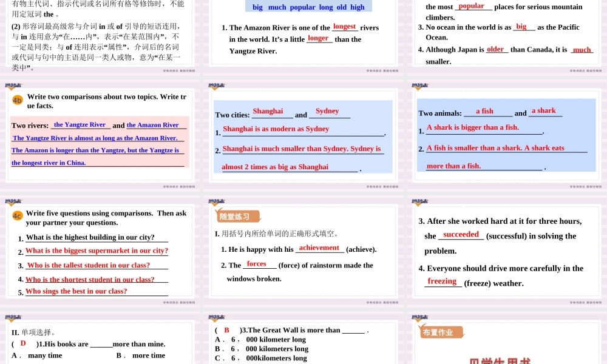Image resolution: width=607 pixels, height=364 pixels.
Task: Click the underlined answer succeeded
Action: pyautogui.click(x=460, y=234)
